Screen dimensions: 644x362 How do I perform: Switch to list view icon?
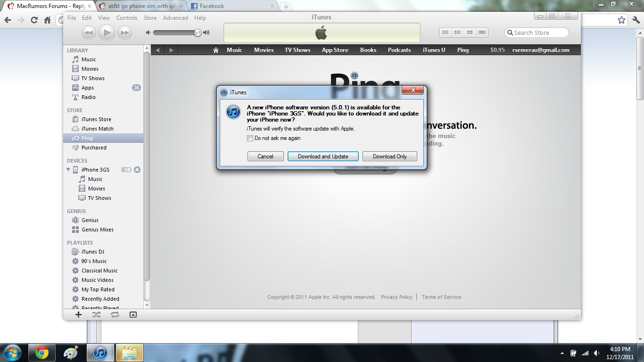pos(445,33)
